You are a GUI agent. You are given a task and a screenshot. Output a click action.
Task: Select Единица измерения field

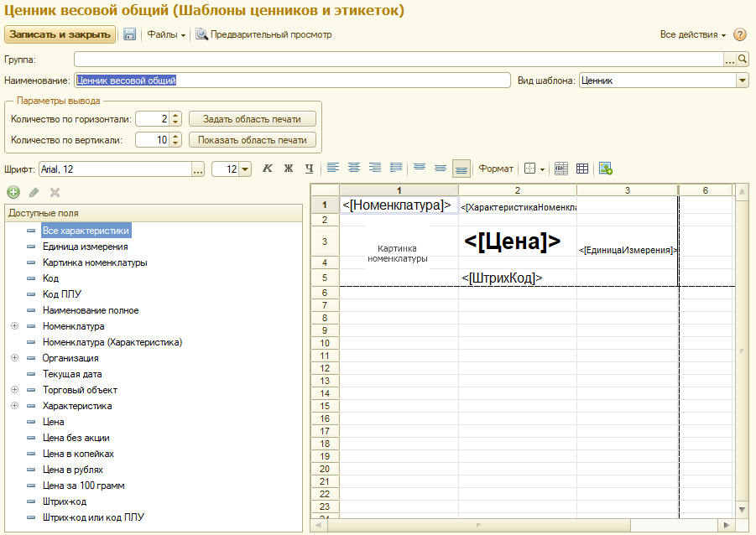pos(86,247)
